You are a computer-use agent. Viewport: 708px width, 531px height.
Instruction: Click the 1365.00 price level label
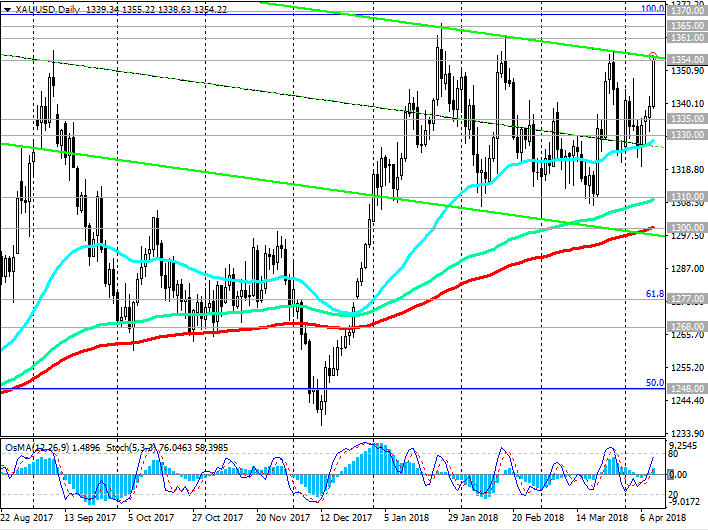687,26
